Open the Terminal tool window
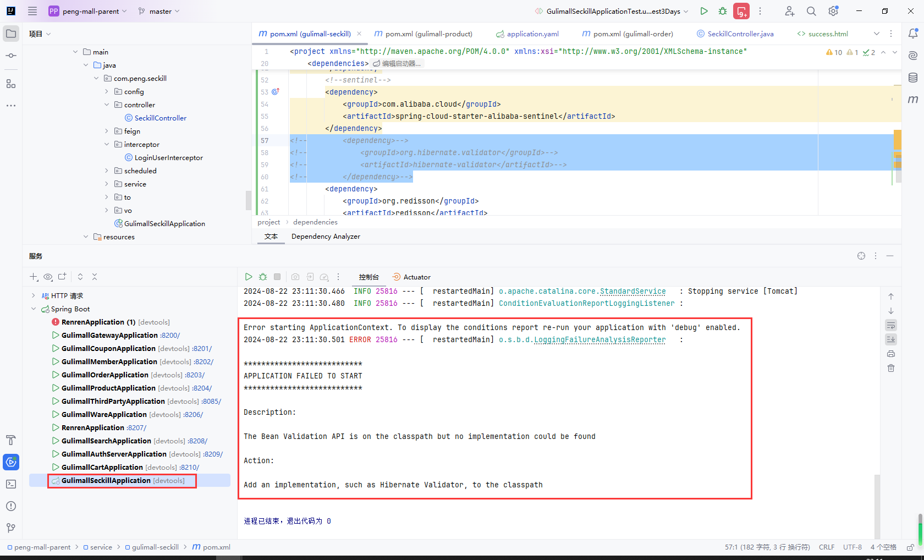The image size is (924, 560). 11,484
